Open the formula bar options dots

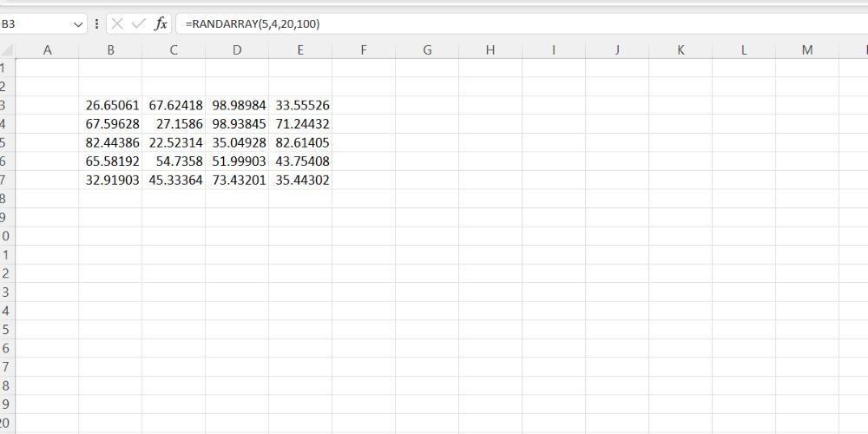pos(97,23)
